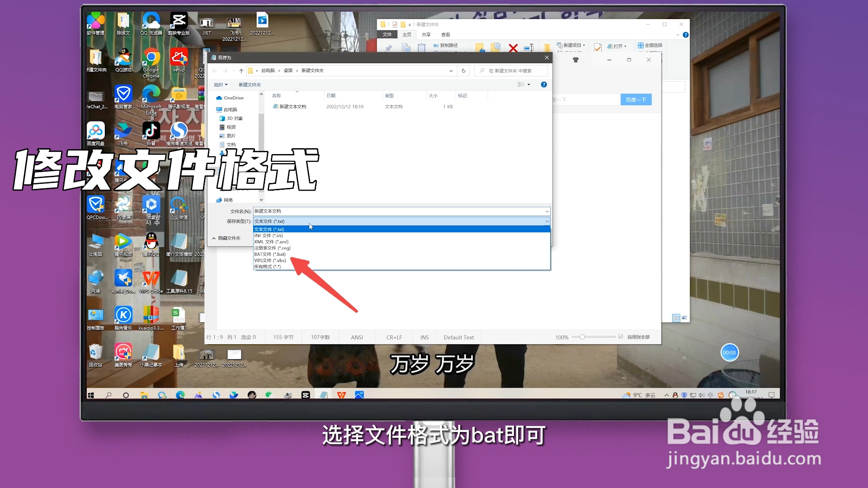Click the 文件名 input field

[x=399, y=211]
